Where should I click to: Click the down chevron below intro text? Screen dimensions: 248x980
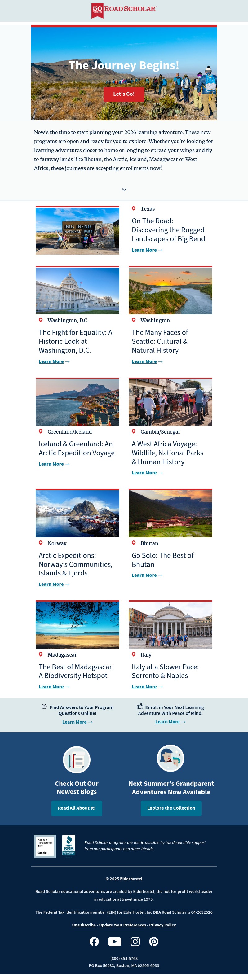point(124,190)
